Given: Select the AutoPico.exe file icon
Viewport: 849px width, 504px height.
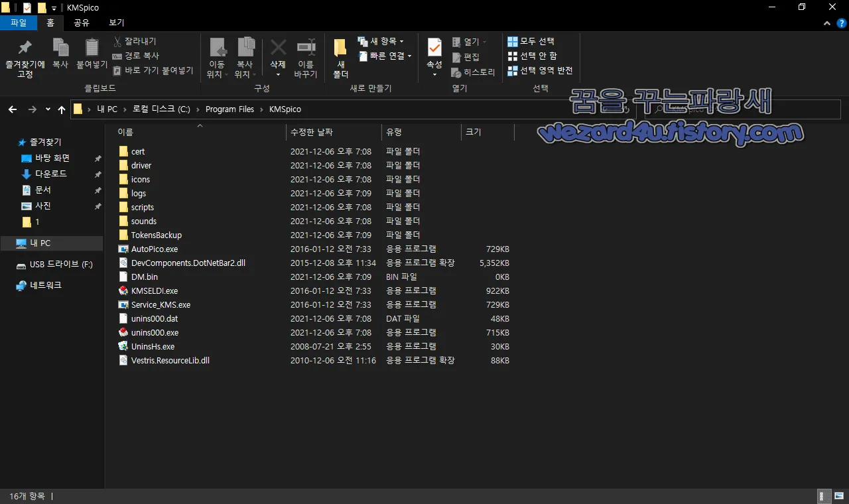Looking at the screenshot, I should (123, 249).
